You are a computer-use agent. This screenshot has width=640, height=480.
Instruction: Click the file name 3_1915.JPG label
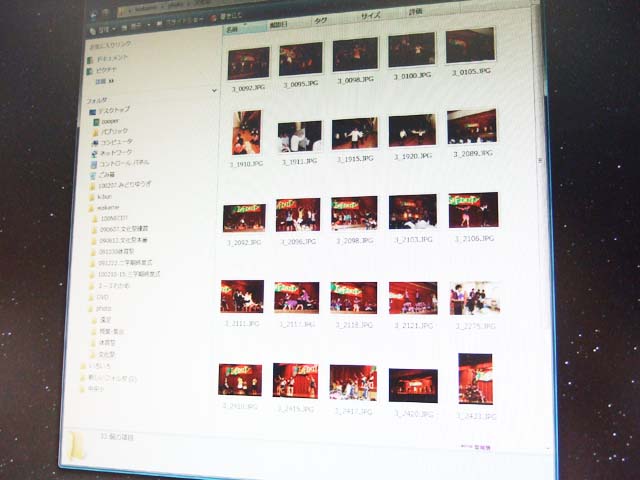coord(355,158)
